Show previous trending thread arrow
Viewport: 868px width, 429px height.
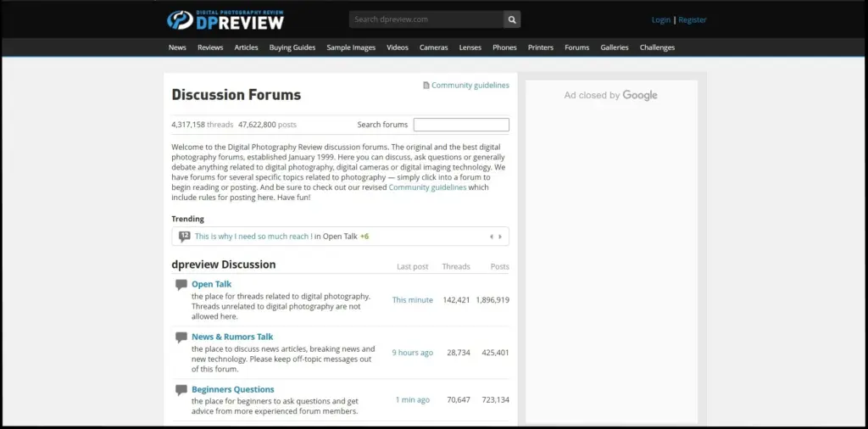tap(491, 237)
